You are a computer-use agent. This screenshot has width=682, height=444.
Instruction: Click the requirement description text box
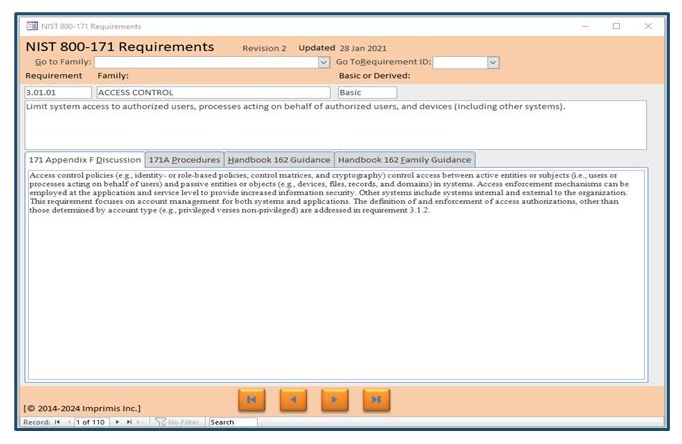pyautogui.click(x=335, y=125)
